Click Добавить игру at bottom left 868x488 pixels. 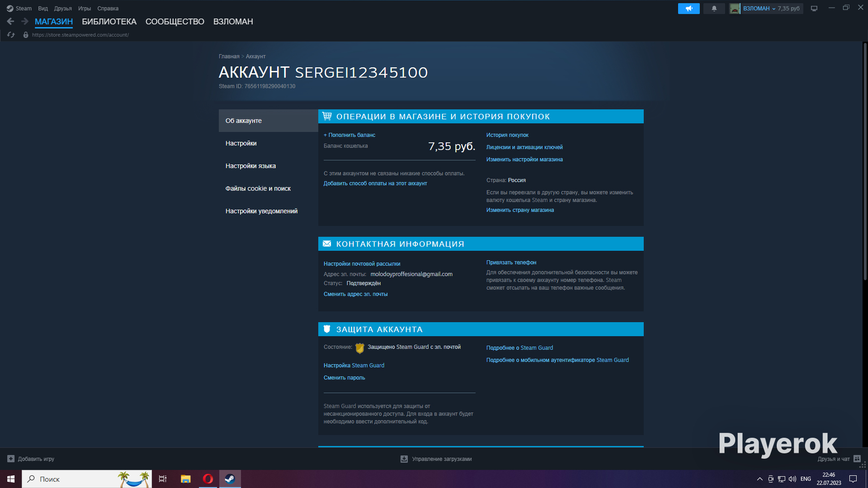pos(31,459)
